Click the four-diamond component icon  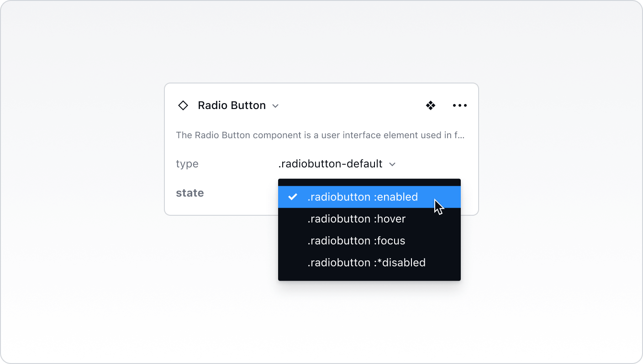[x=431, y=106]
